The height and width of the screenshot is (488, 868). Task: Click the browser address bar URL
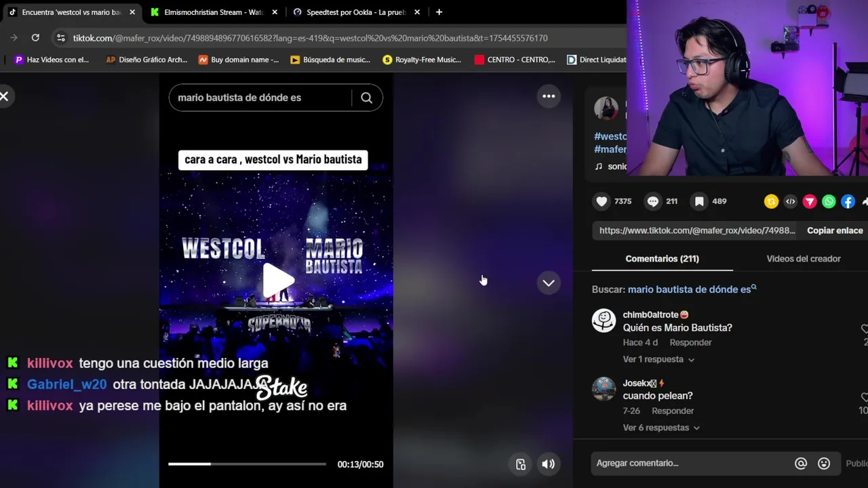click(x=310, y=38)
